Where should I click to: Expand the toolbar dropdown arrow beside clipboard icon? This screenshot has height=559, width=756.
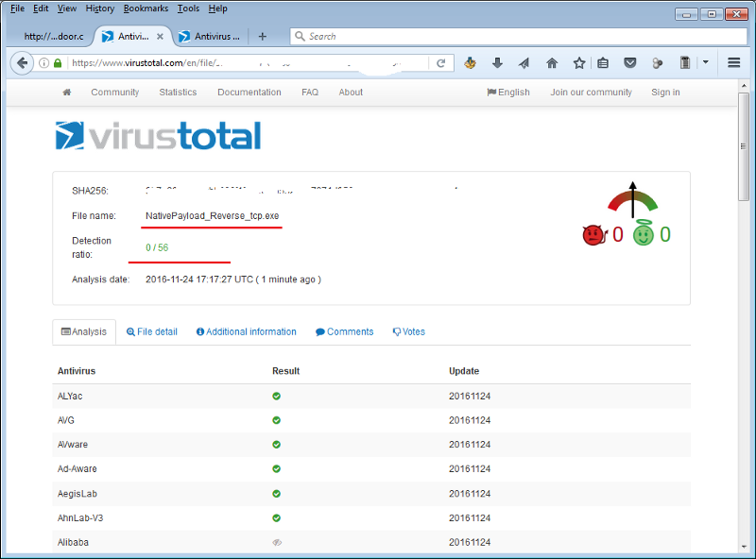[705, 63]
